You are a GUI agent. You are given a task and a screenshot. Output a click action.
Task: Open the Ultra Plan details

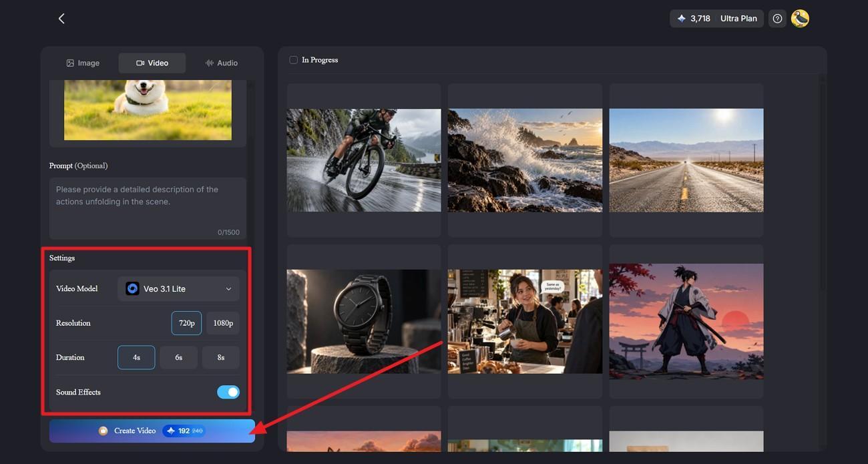pos(738,19)
